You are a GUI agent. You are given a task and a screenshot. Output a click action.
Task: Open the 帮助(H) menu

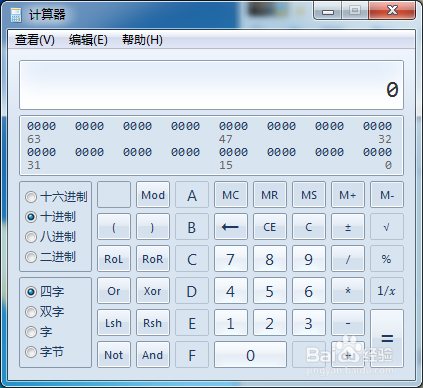[x=142, y=40]
